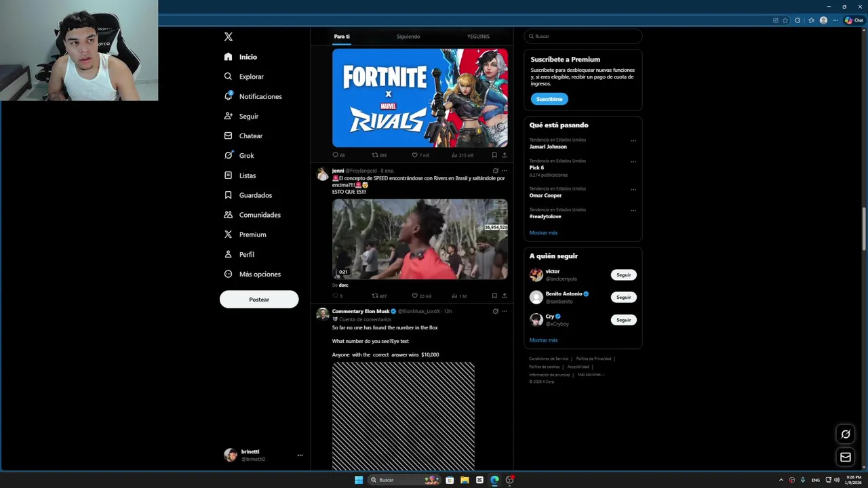The width and height of the screenshot is (868, 488).
Task: Switch to YEGUINIS tab
Action: 478,37
